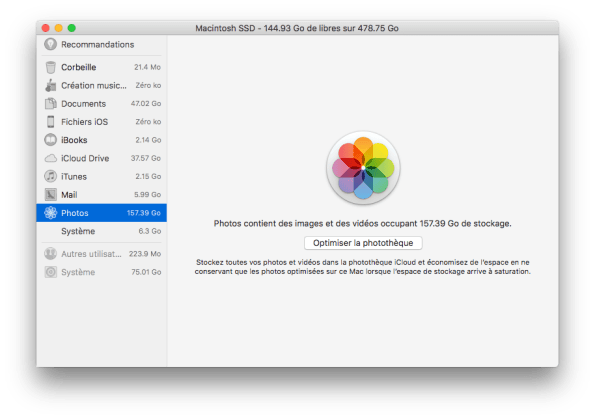The height and width of the screenshot is (419, 595).
Task: Click the Système 75.01 Go row label
Action: [78, 272]
